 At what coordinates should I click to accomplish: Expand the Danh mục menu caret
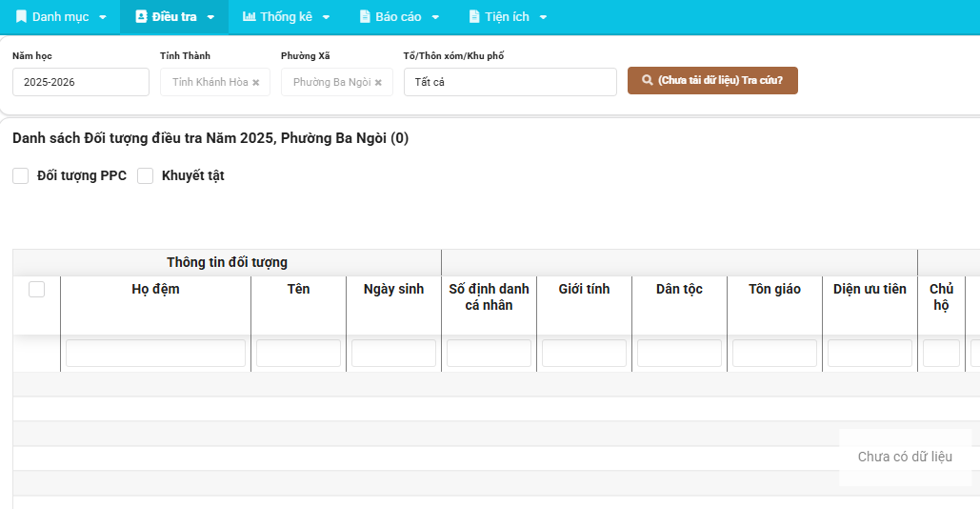coord(103,17)
